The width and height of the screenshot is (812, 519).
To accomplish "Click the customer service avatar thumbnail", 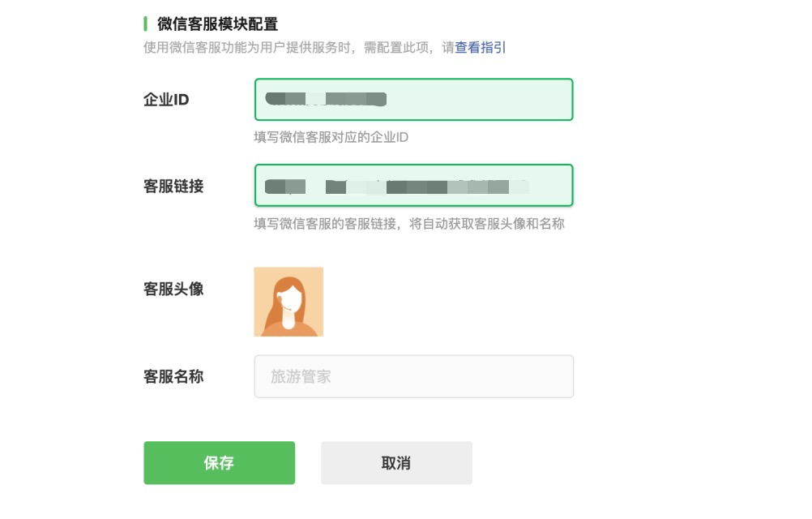I will pos(288,301).
